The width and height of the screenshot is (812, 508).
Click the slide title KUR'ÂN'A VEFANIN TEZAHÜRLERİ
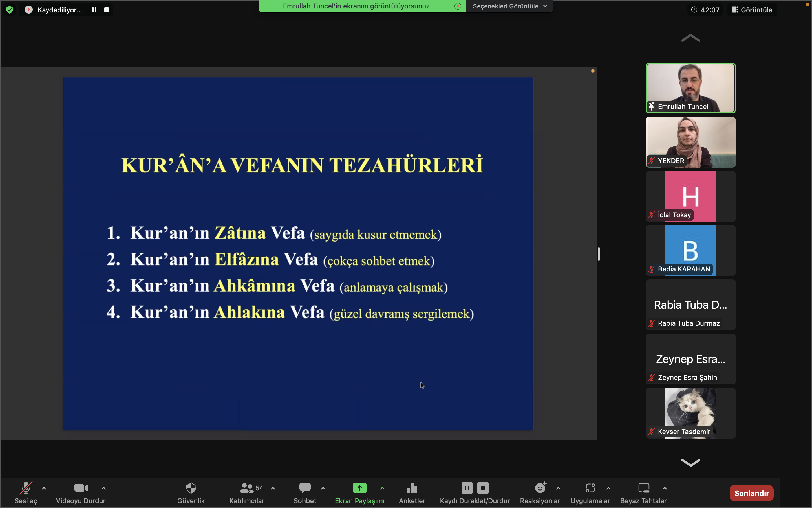click(x=302, y=165)
